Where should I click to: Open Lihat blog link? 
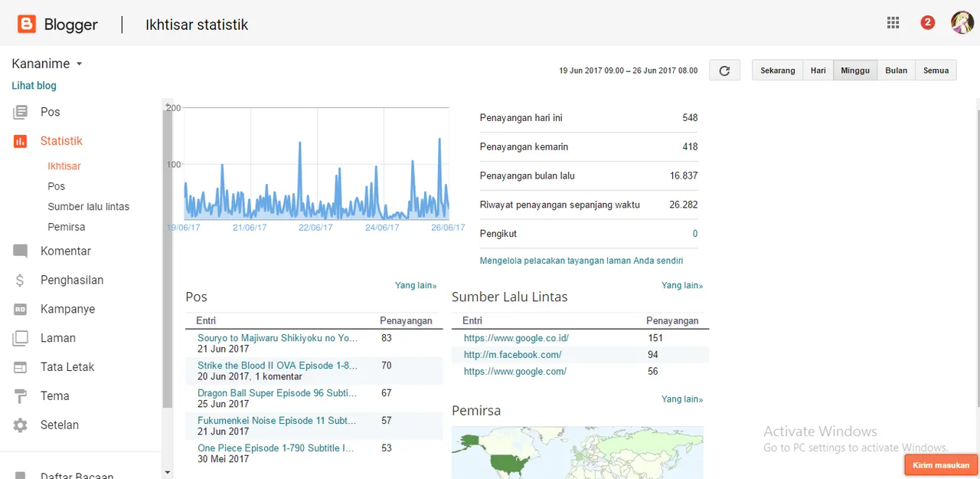(x=34, y=86)
